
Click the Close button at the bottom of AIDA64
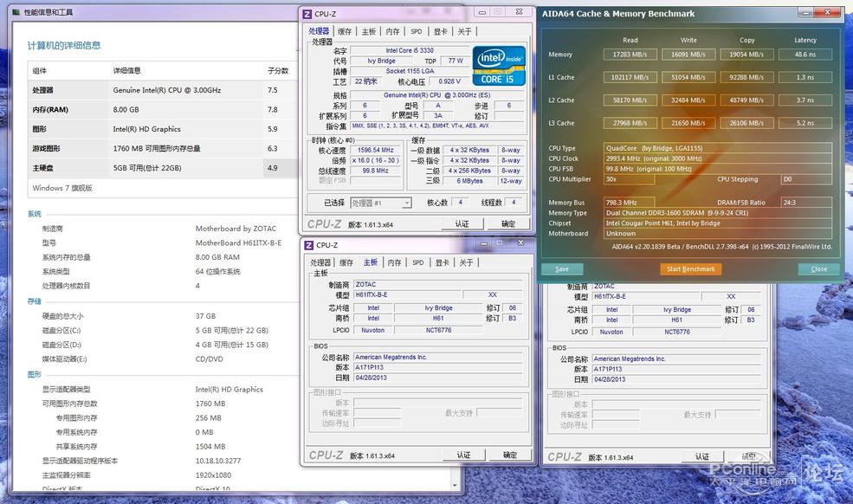(x=818, y=268)
